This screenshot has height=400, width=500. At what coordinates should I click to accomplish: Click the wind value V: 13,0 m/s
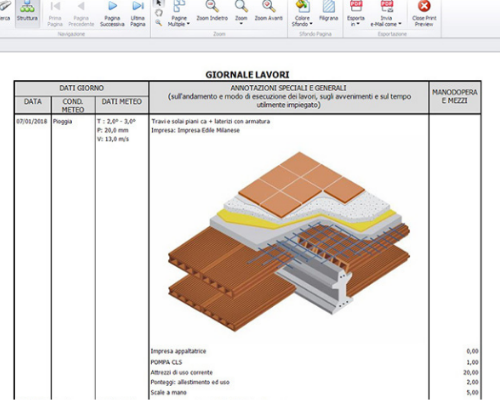pyautogui.click(x=113, y=139)
